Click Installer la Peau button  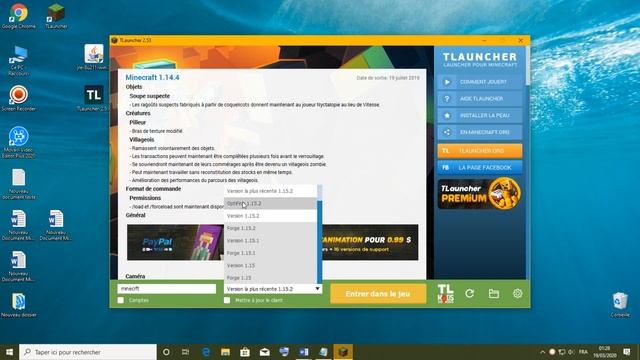pos(480,116)
